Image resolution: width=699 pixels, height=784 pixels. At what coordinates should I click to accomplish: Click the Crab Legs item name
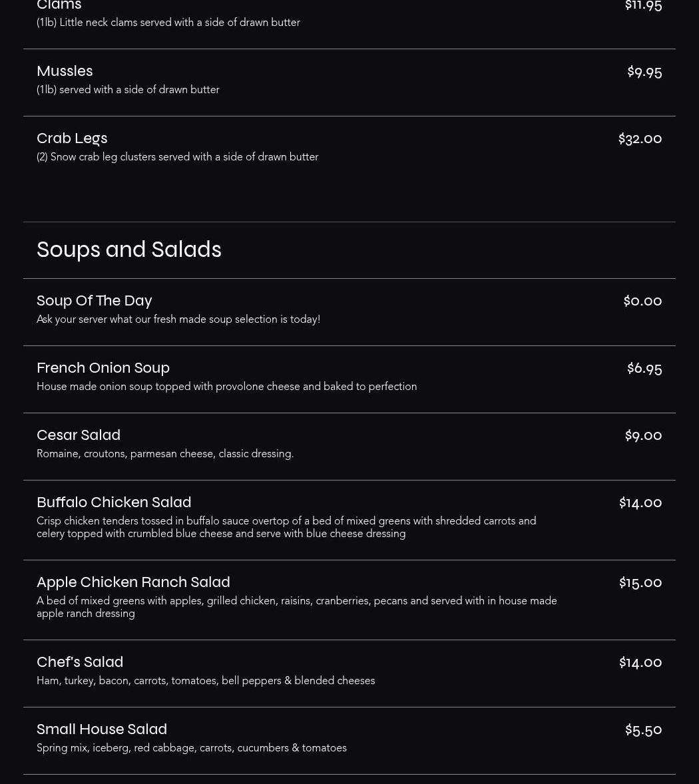[72, 138]
